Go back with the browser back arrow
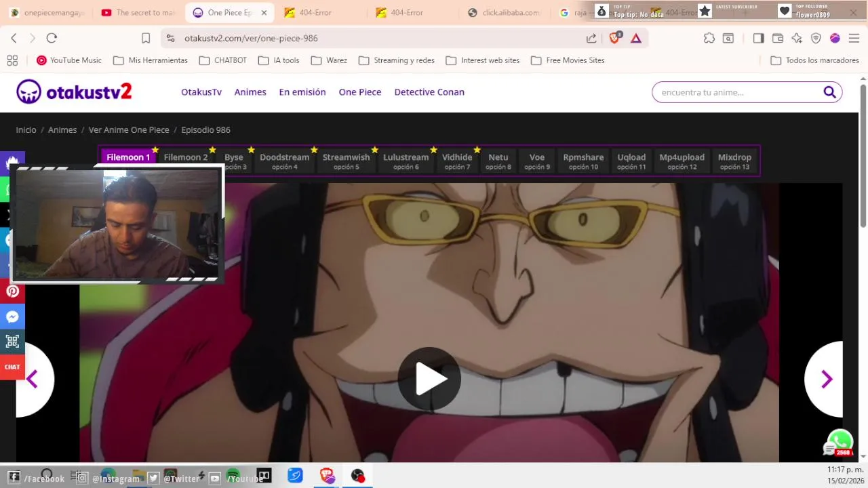This screenshot has width=868, height=488. (14, 39)
